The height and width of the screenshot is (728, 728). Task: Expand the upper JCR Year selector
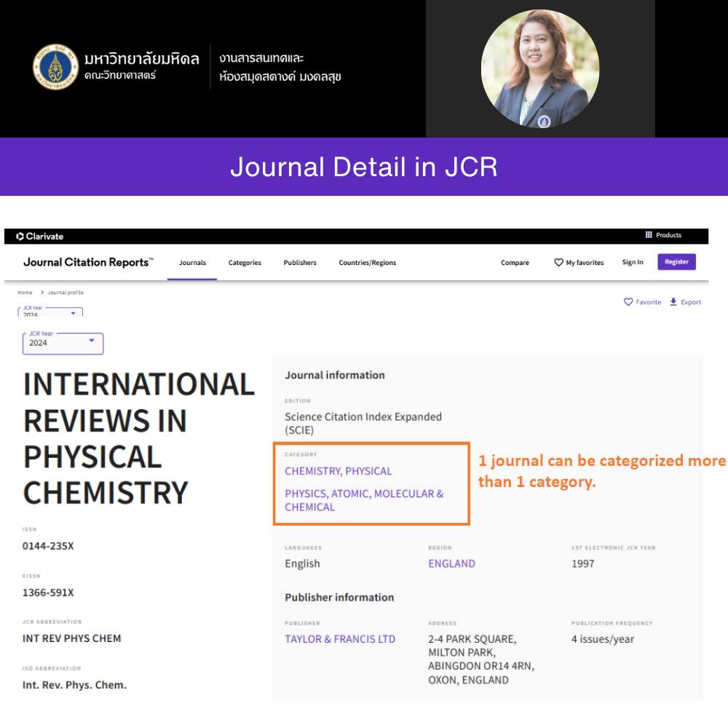[51, 312]
